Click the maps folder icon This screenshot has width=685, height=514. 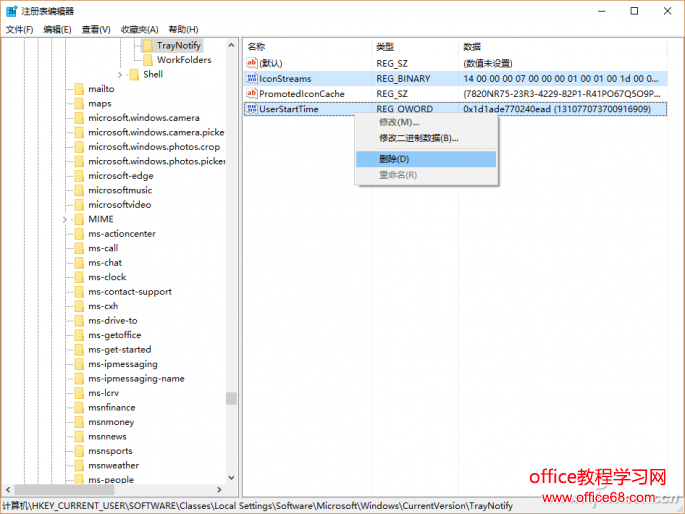79,103
